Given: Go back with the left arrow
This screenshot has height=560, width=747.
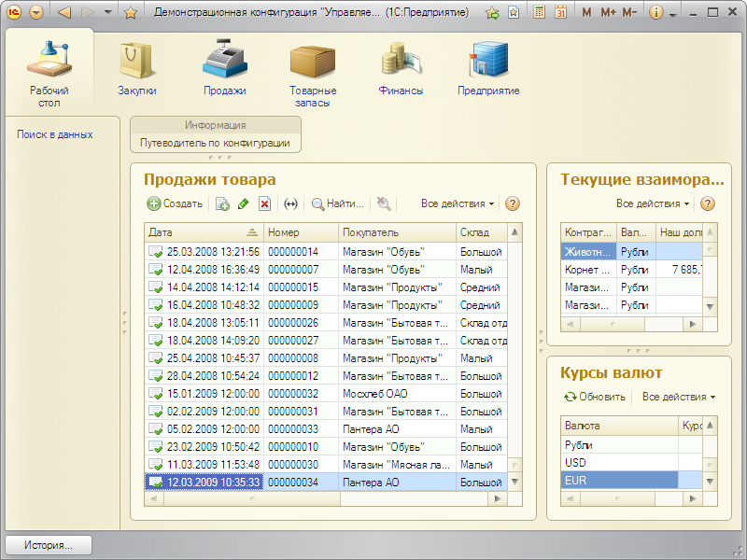Looking at the screenshot, I should tap(63, 12).
